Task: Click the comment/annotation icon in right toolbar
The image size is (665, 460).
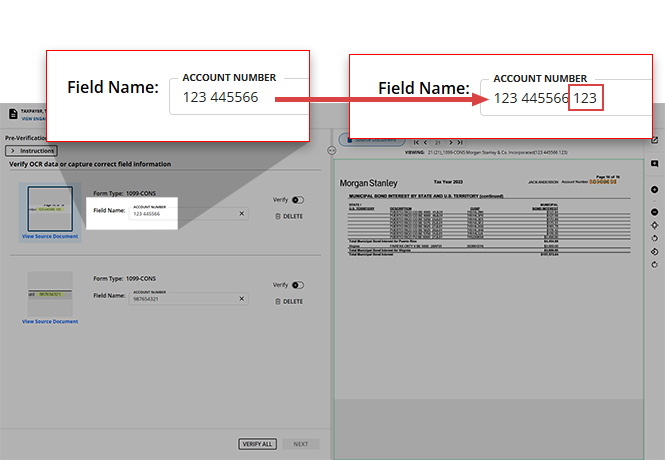Action: (653, 163)
